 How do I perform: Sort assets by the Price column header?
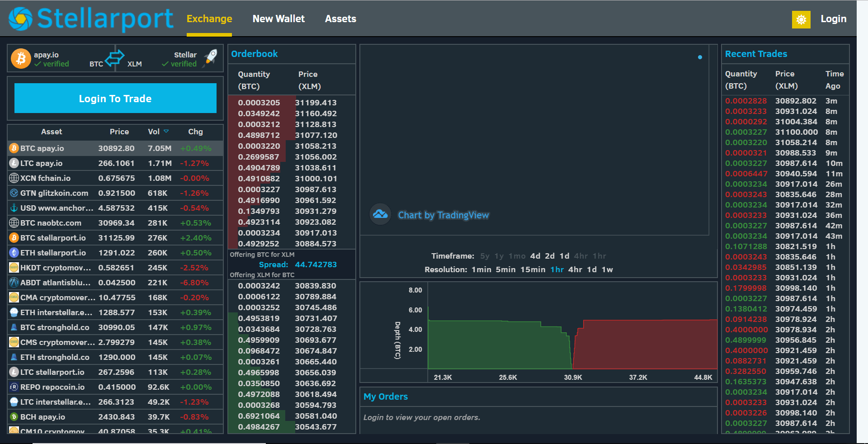pyautogui.click(x=119, y=132)
